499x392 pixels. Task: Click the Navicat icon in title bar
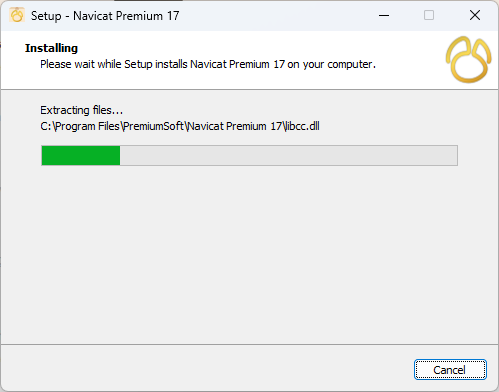coord(17,15)
